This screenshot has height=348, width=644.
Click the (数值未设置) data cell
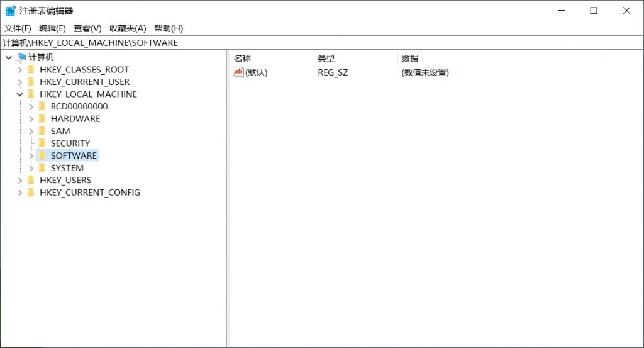[x=425, y=73]
